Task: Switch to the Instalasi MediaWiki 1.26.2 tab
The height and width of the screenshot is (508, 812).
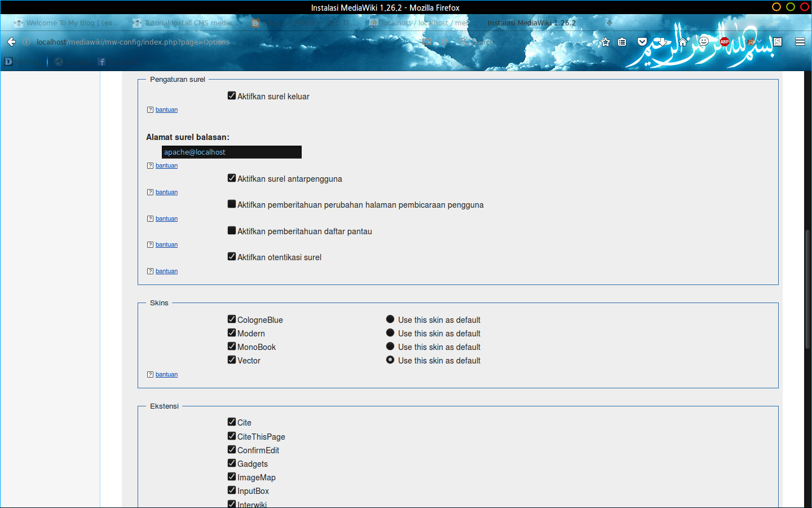Action: coord(531,23)
